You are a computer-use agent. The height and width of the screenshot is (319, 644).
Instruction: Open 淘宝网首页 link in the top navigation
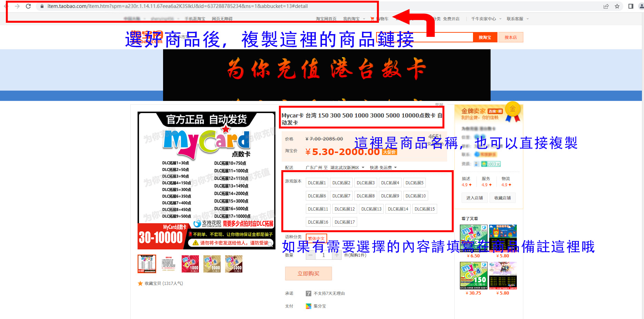click(326, 19)
